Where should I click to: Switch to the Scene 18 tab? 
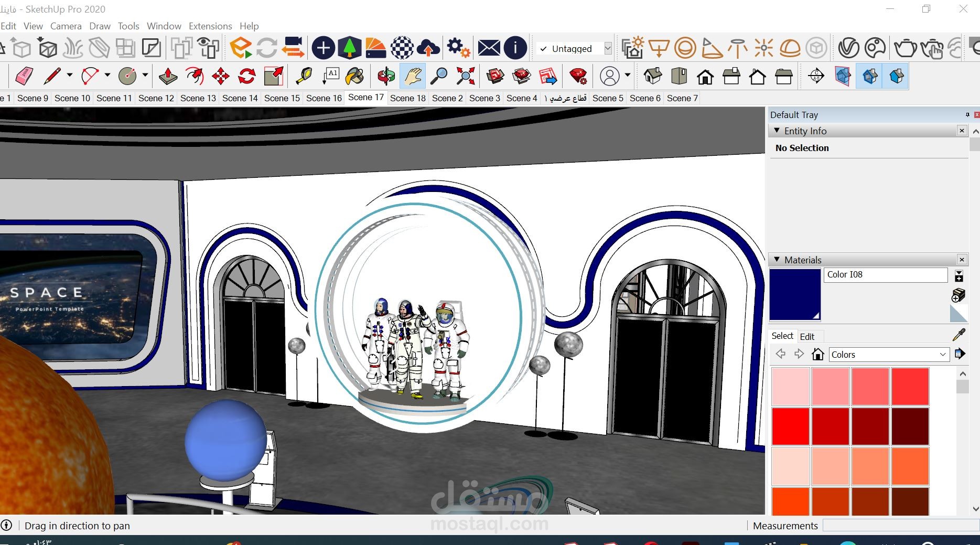tap(407, 98)
